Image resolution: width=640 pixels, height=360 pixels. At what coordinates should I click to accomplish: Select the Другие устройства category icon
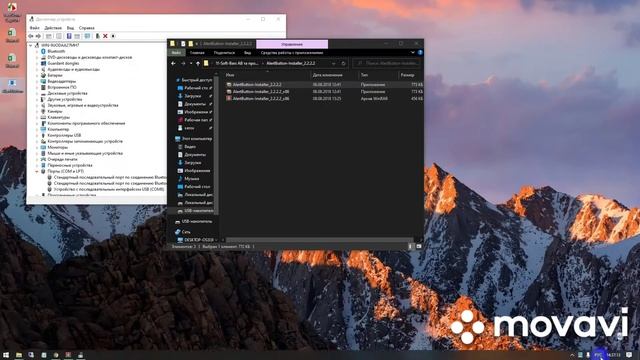click(43, 99)
